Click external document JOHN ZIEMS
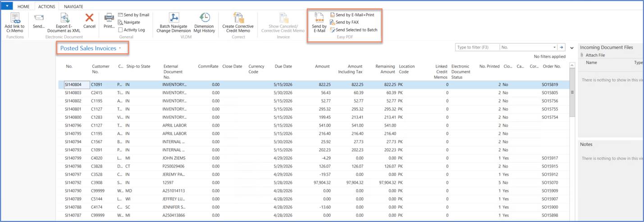 point(174,158)
